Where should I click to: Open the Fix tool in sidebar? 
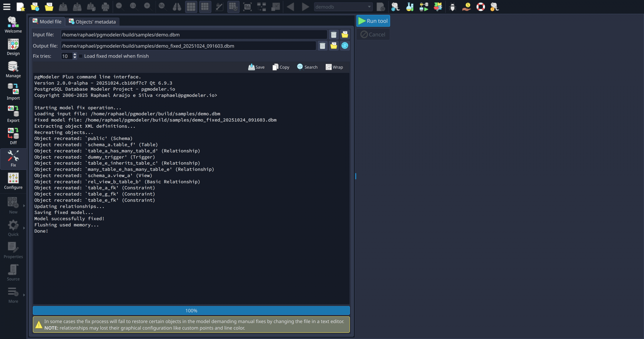[13, 159]
